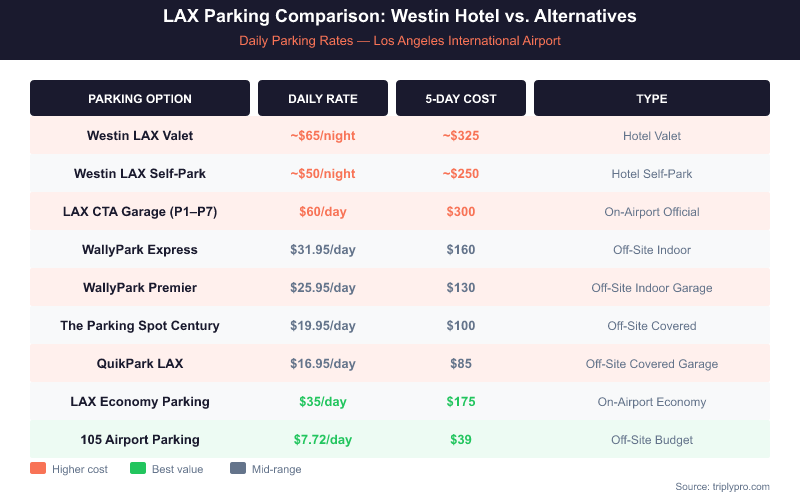
Task: Click the green Best value legend swatch
Action: coord(138,469)
